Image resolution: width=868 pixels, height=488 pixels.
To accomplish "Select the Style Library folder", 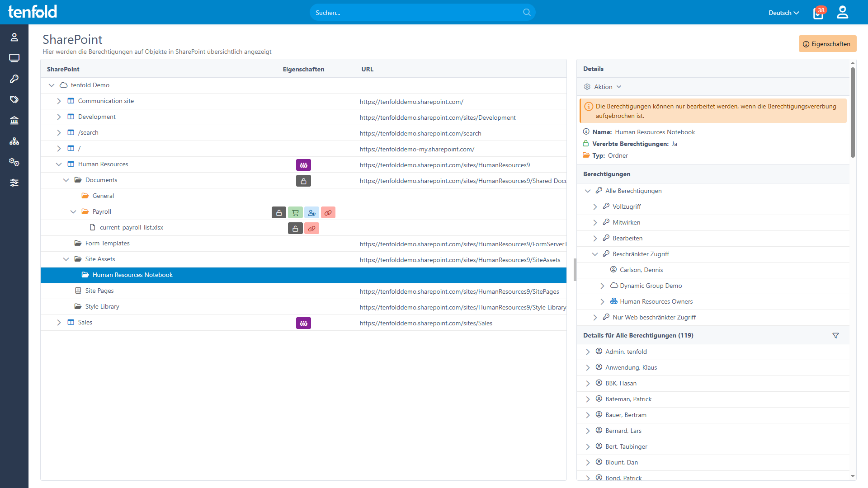I will (x=102, y=307).
